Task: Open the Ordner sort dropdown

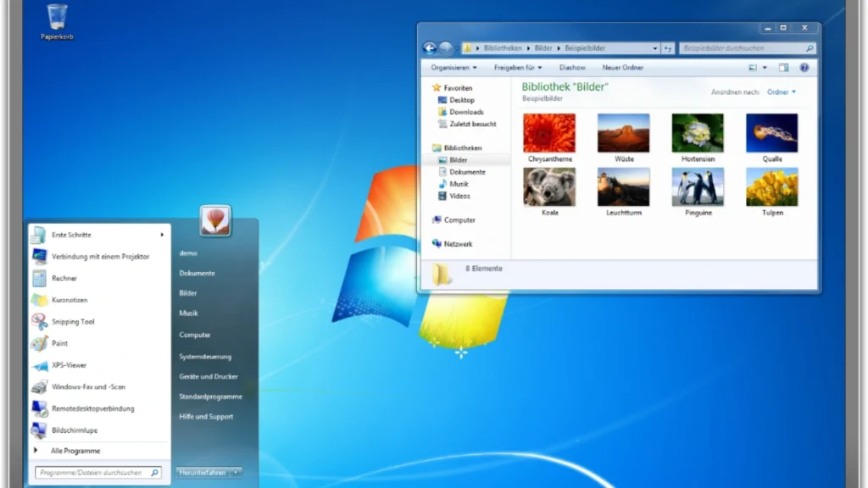Action: click(781, 91)
